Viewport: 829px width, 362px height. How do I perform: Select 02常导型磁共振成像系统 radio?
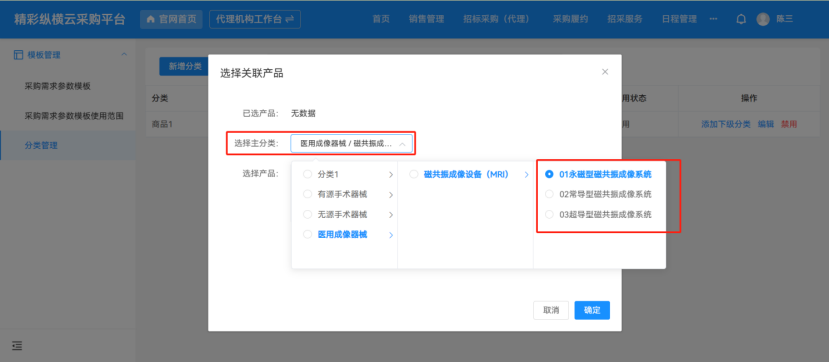tap(549, 194)
